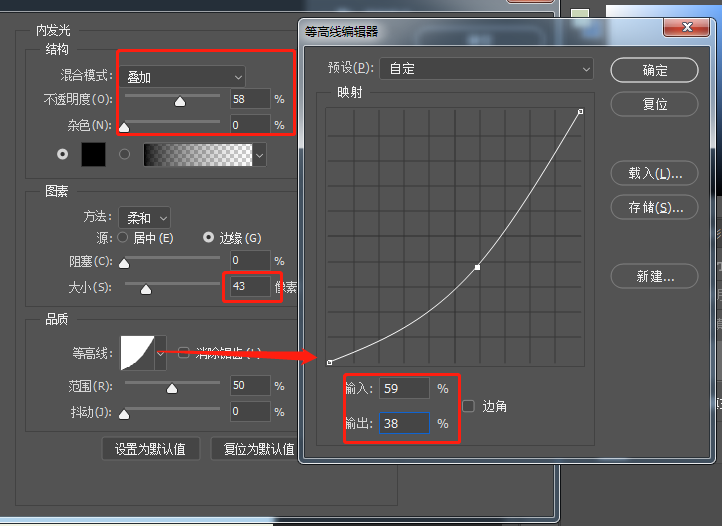Click the 大小 value field showing 43
This screenshot has height=526, width=722.
(x=250, y=286)
